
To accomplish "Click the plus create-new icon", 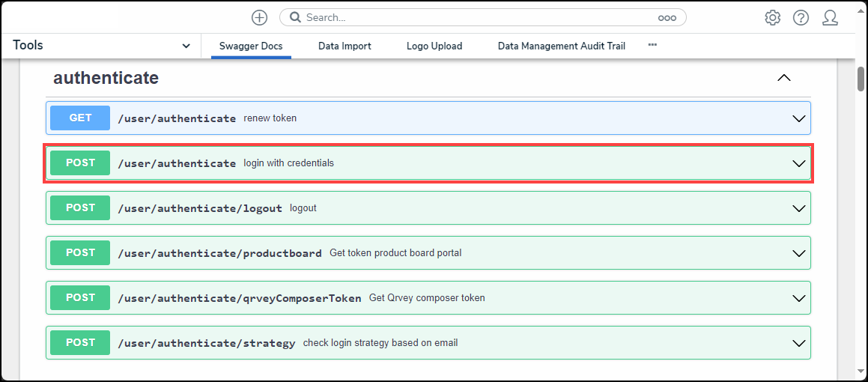I will [x=259, y=18].
